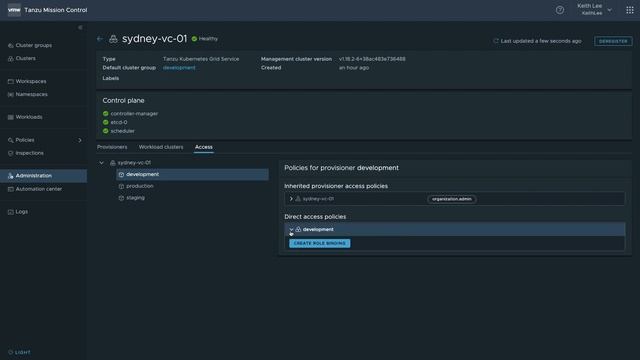Screen dimensions: 640x360
Task: Click the production provisioner icon
Action: tap(121, 186)
